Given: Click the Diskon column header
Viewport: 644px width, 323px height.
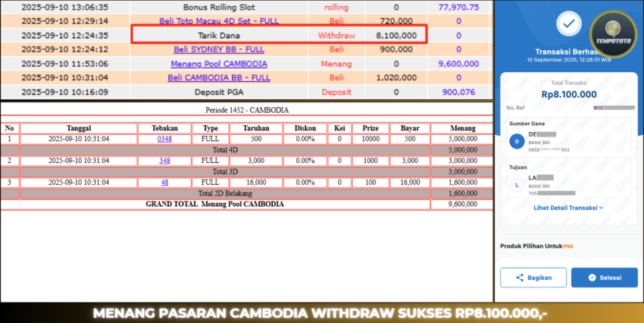Looking at the screenshot, I should [305, 128].
